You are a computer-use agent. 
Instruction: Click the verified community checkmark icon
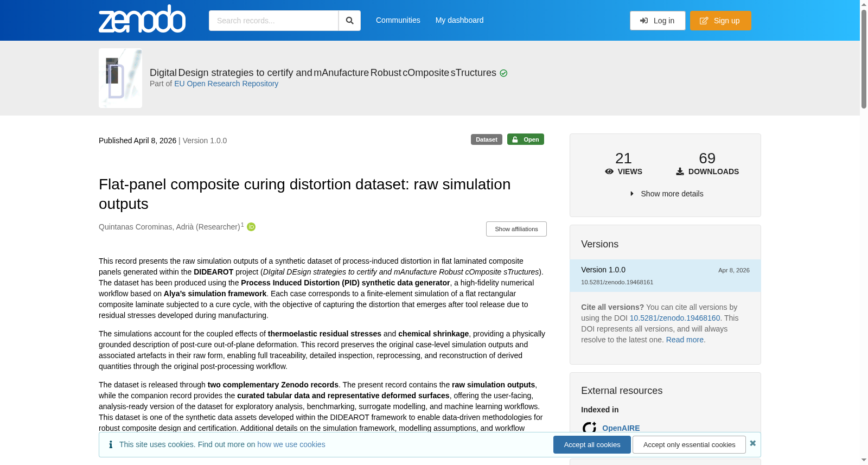click(x=503, y=73)
